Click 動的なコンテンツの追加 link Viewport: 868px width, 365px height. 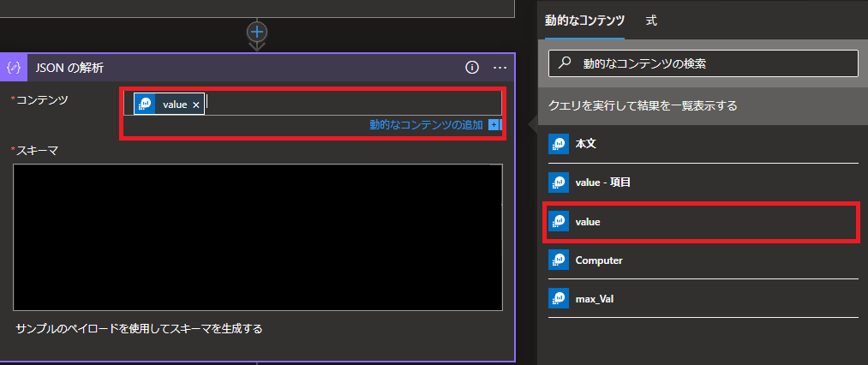click(426, 125)
